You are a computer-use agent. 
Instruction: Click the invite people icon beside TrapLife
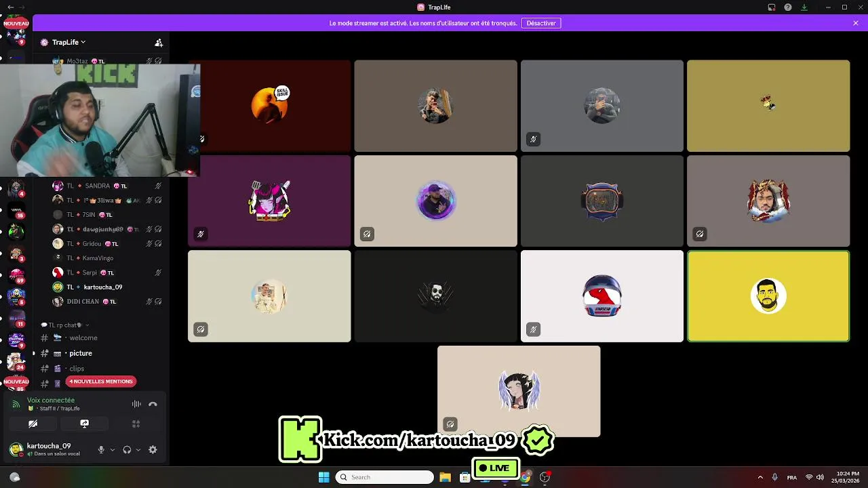[159, 42]
